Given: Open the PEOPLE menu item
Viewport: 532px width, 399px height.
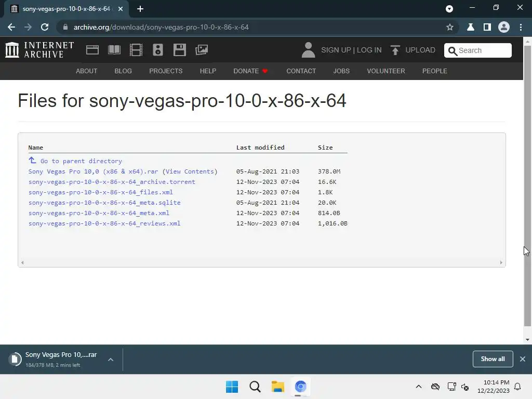Looking at the screenshot, I should [435, 71].
